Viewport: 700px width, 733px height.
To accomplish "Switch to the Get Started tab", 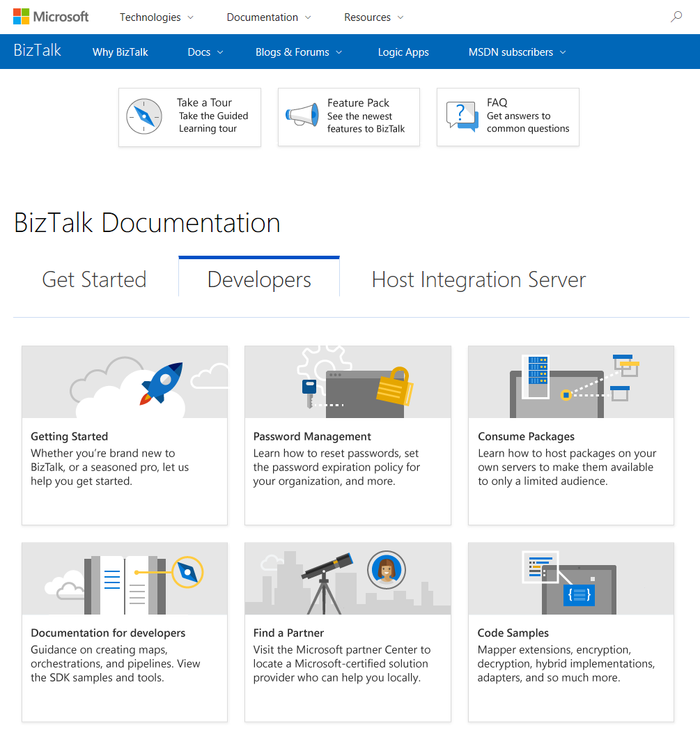I will tap(95, 279).
